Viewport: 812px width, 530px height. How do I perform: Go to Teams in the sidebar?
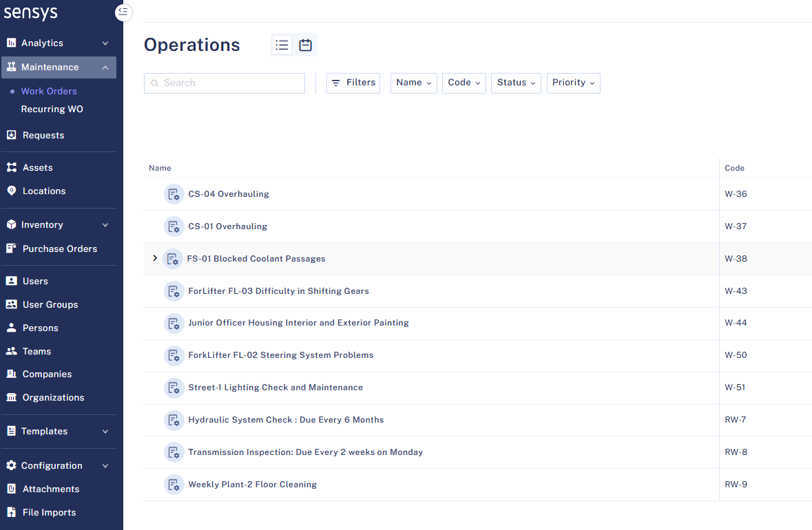click(x=37, y=351)
